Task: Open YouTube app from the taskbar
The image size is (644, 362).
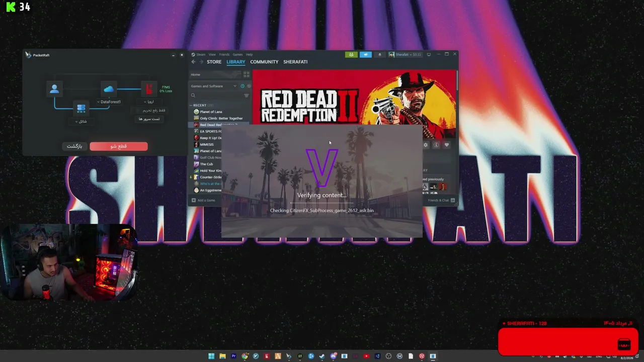Action: (366, 356)
